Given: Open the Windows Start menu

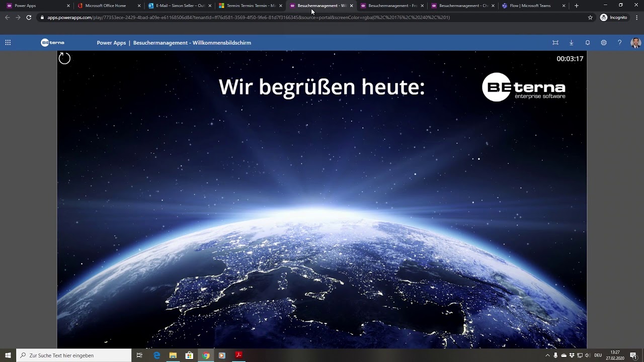Looking at the screenshot, I should (x=8, y=355).
